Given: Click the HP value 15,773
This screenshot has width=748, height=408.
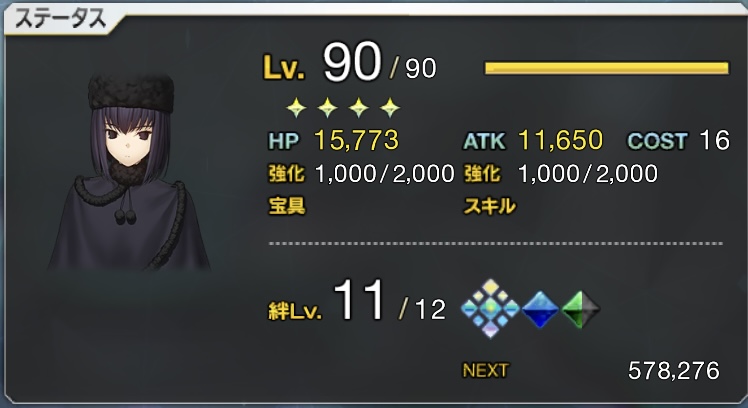Looking at the screenshot, I should coord(356,140).
